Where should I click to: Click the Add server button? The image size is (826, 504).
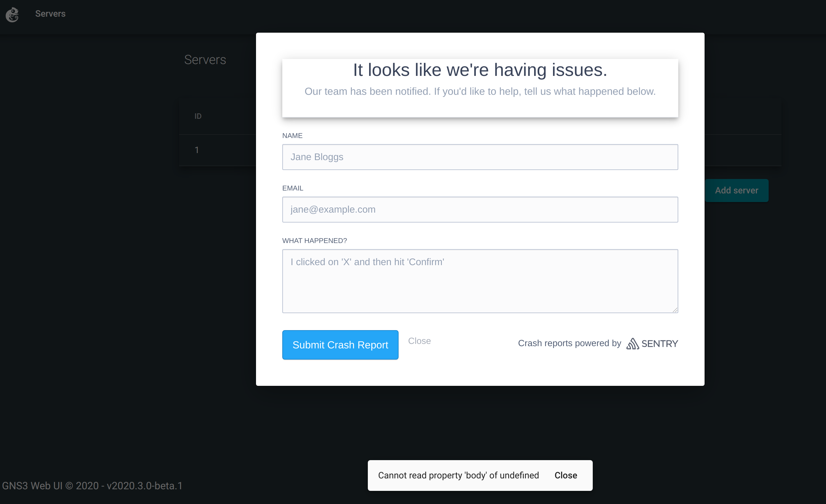pos(737,190)
